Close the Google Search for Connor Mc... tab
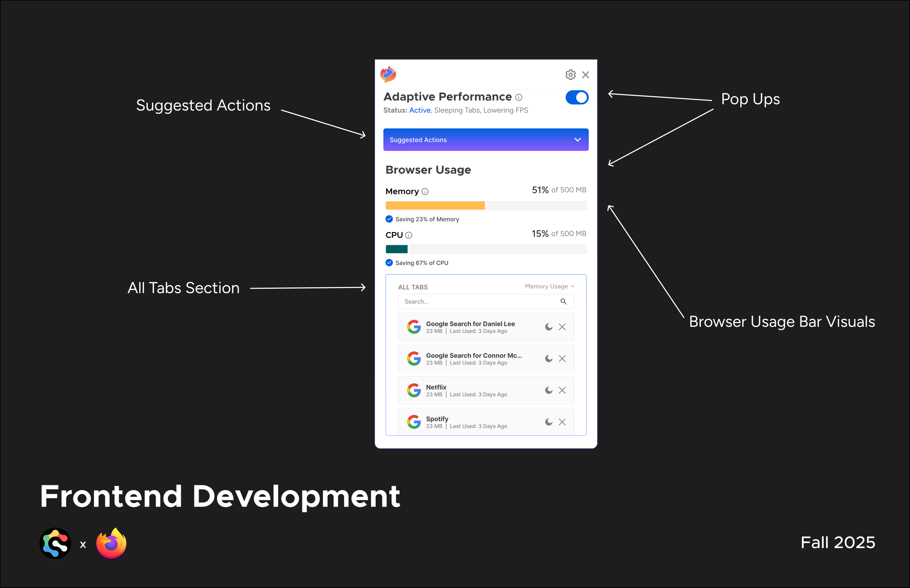This screenshot has height=588, width=910. 562,359
